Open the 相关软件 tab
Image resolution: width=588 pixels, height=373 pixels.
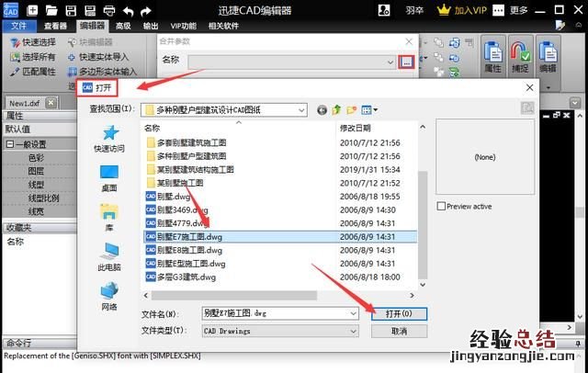pyautogui.click(x=224, y=26)
